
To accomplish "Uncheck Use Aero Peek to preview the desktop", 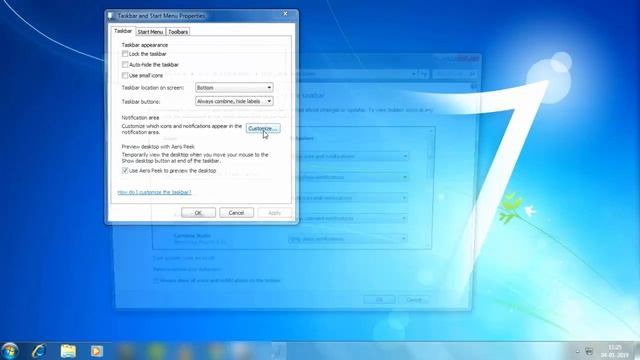I will coord(125,171).
